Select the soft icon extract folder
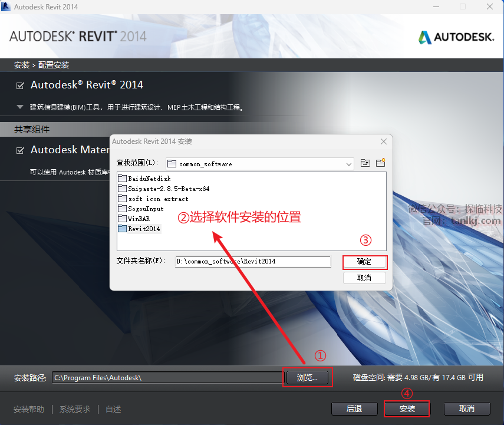Viewport: 504px width, 425px height. tap(153, 199)
